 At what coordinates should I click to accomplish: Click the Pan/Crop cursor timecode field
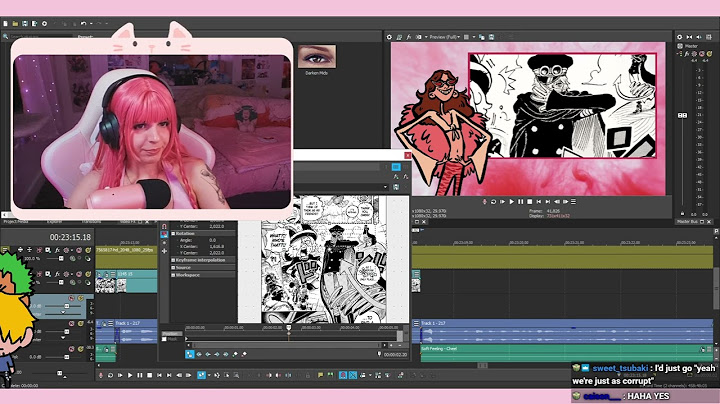tap(395, 354)
